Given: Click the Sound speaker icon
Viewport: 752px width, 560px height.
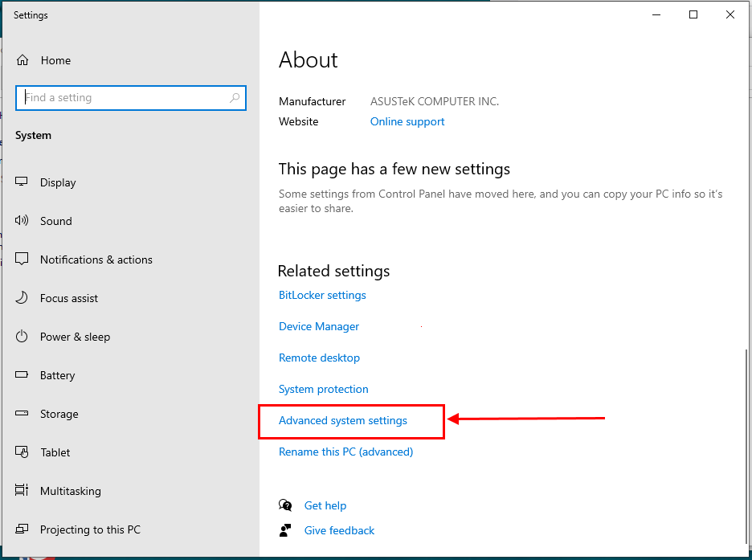Looking at the screenshot, I should (22, 221).
